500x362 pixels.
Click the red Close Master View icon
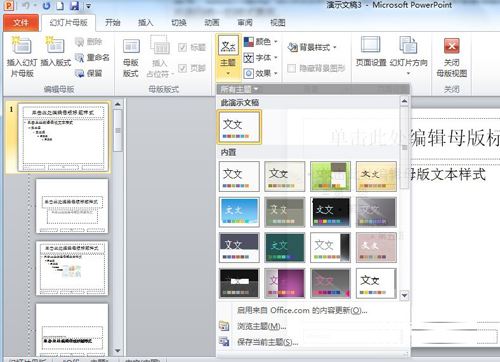point(452,46)
